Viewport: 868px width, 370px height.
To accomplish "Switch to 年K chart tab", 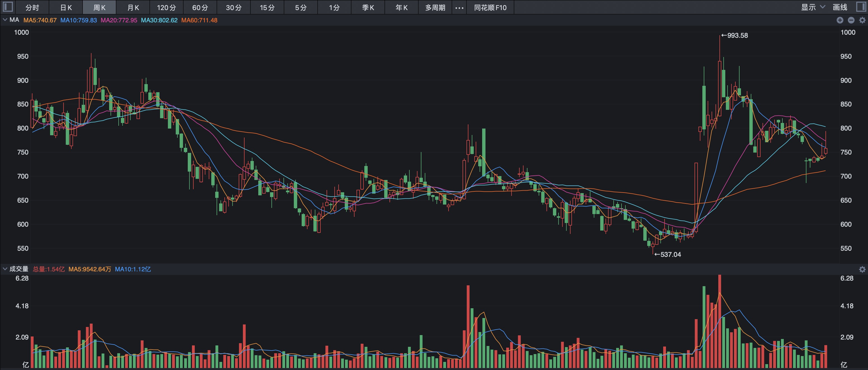I will (x=402, y=8).
